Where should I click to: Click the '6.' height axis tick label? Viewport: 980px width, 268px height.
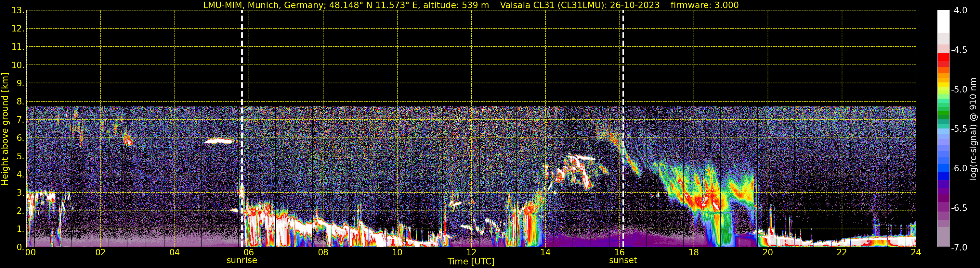20,138
